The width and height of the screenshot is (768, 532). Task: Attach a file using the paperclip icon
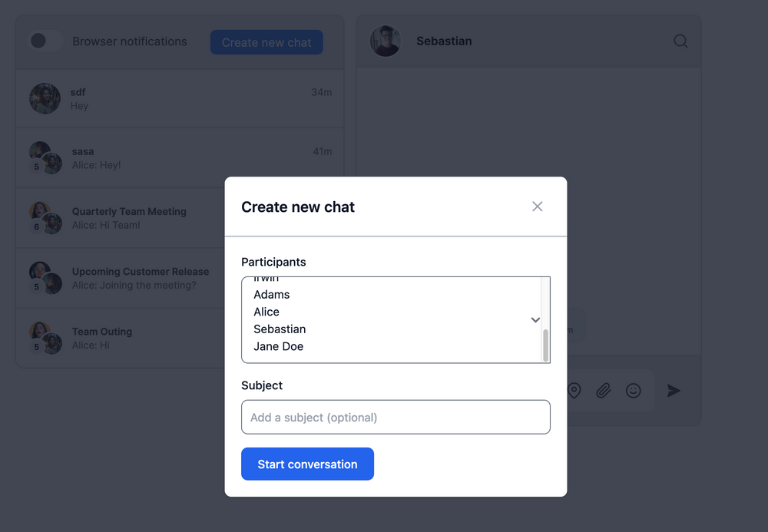[603, 390]
